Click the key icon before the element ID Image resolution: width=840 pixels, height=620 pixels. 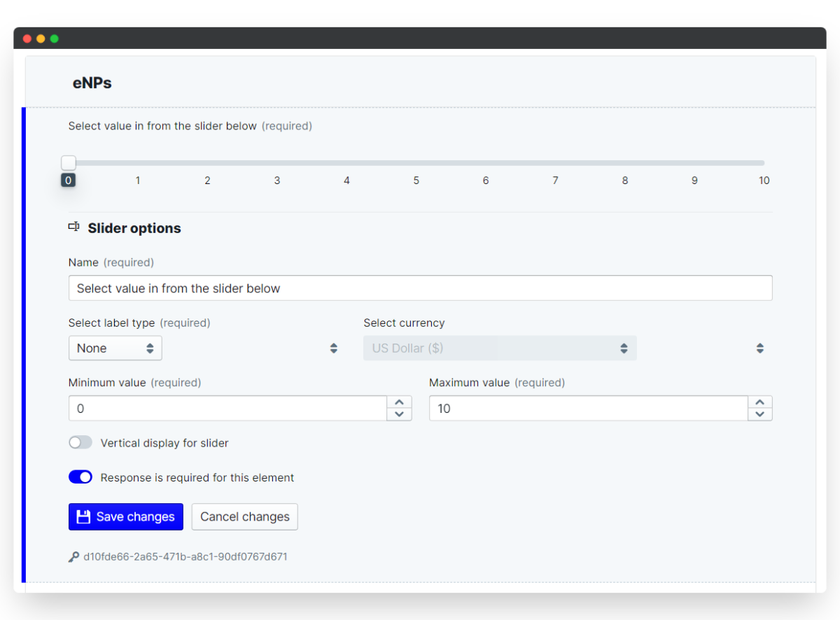pyautogui.click(x=73, y=557)
